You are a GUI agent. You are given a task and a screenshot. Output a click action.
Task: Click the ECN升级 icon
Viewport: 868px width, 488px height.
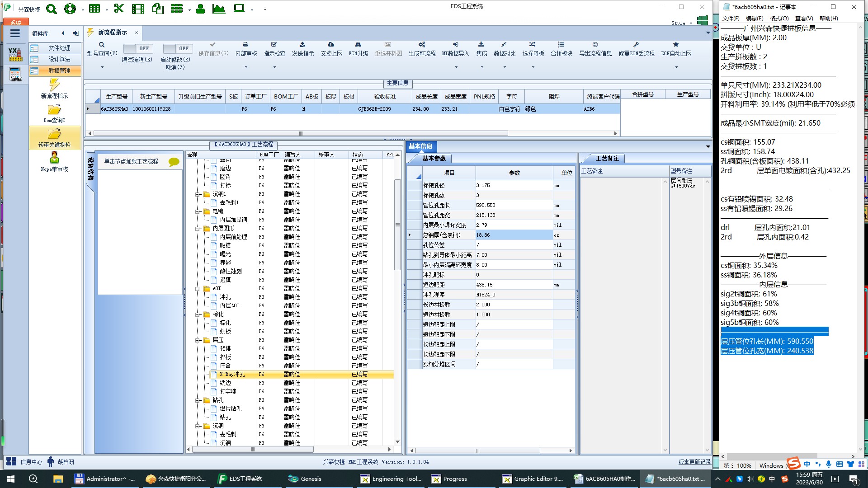(358, 45)
